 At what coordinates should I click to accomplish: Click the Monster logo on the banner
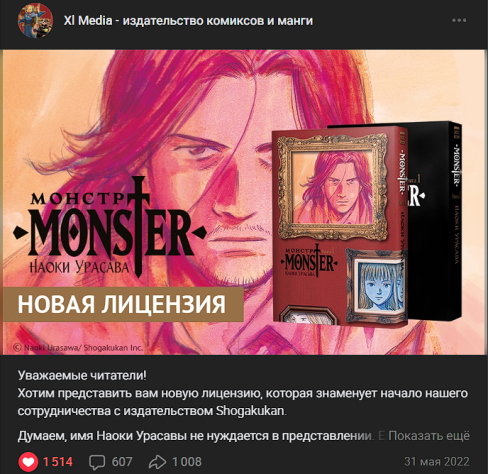click(x=110, y=227)
